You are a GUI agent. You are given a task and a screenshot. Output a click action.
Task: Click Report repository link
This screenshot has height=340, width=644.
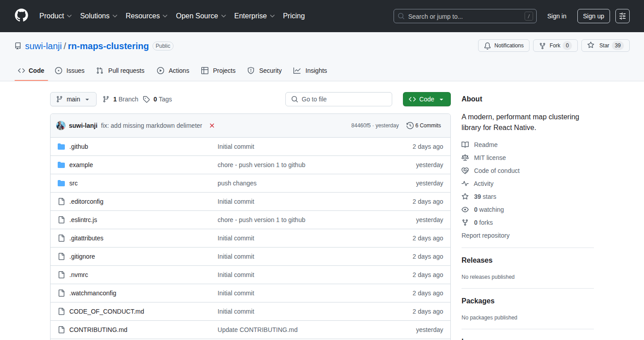pyautogui.click(x=486, y=235)
